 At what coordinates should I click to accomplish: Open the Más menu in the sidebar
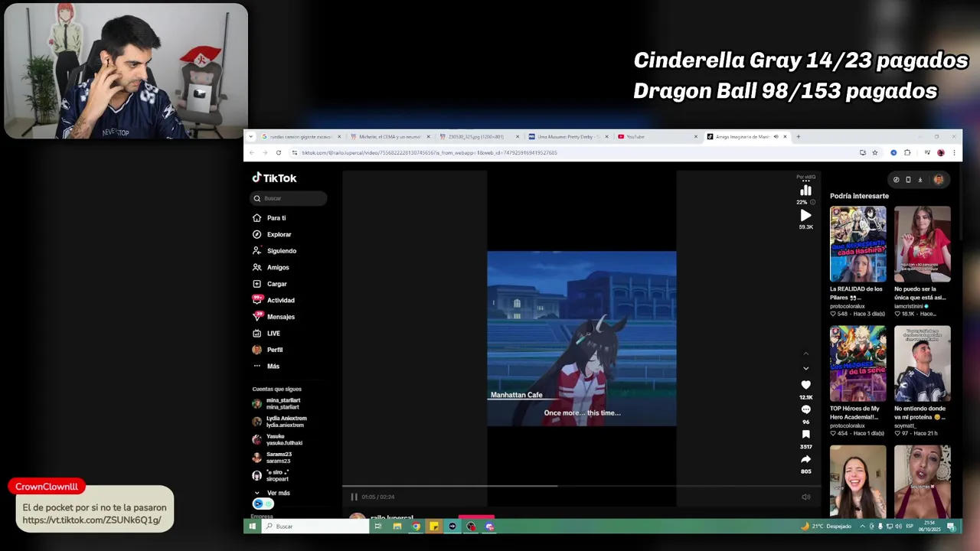click(x=266, y=367)
